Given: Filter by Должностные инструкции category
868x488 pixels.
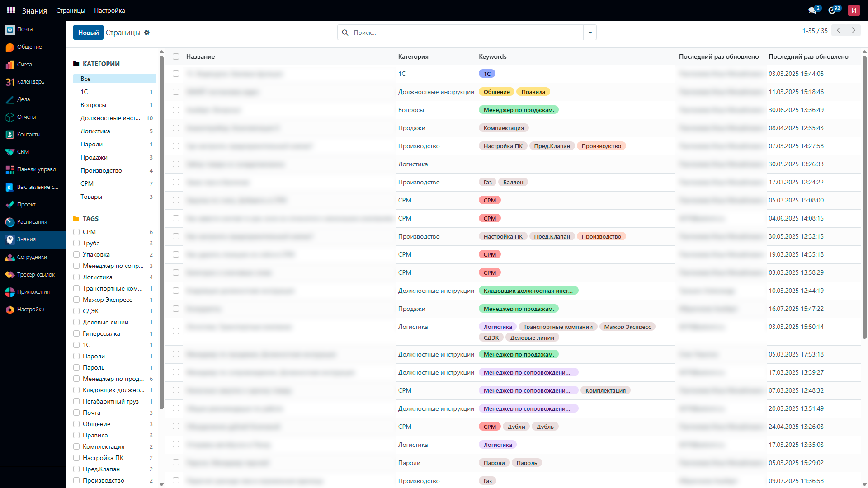Looking at the screenshot, I should [110, 118].
